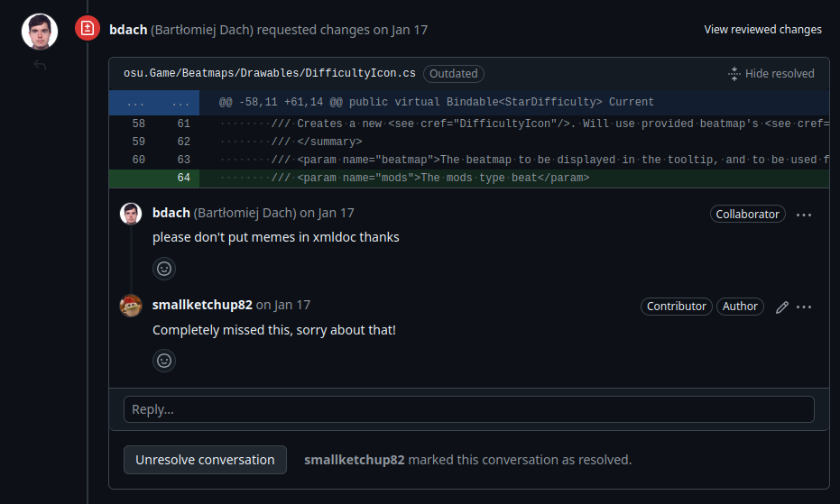
Task: Open bdach's large profile avatar
Action: 40,31
